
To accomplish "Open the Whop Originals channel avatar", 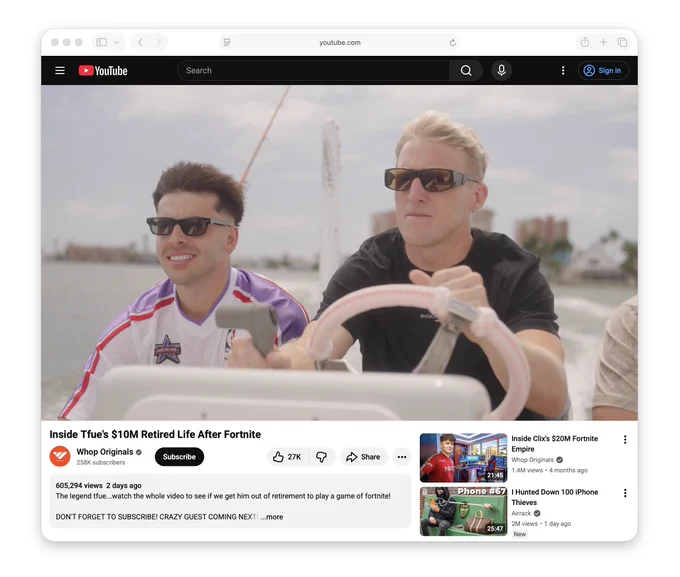I will point(60,456).
